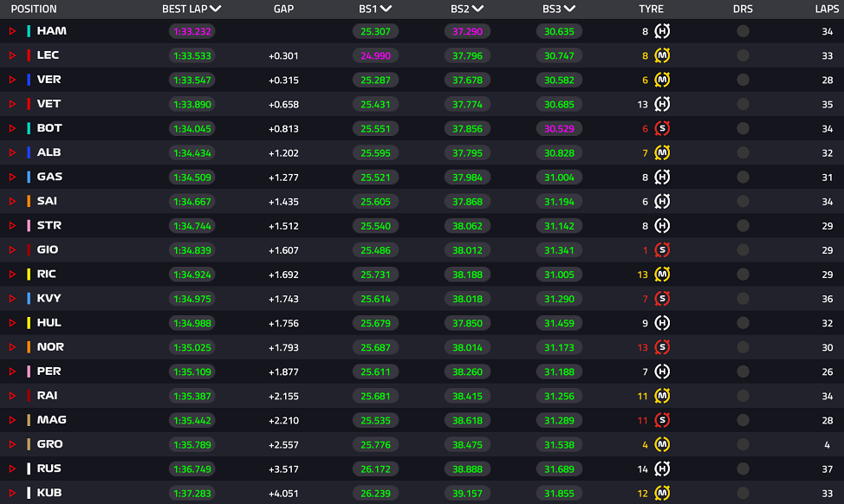Click the red play arrow beside RIC

[x=12, y=275]
